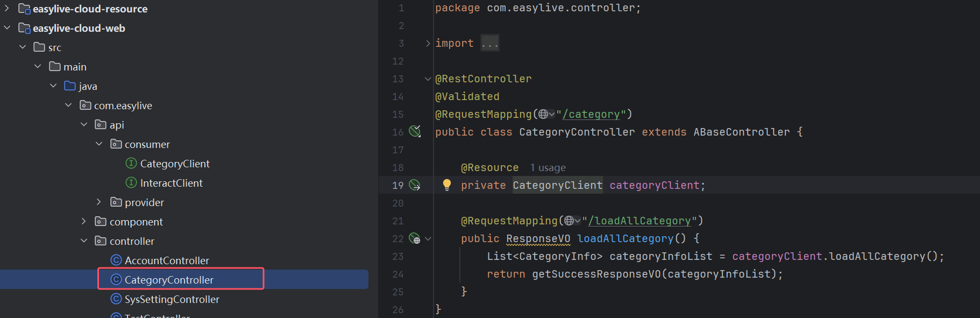Select the provider package row

pyautogui.click(x=184, y=202)
